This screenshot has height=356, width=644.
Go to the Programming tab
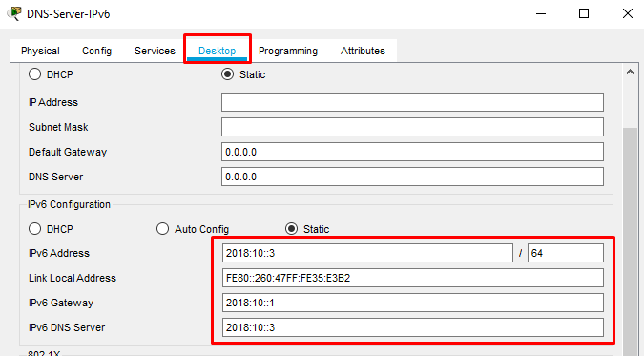pos(288,51)
